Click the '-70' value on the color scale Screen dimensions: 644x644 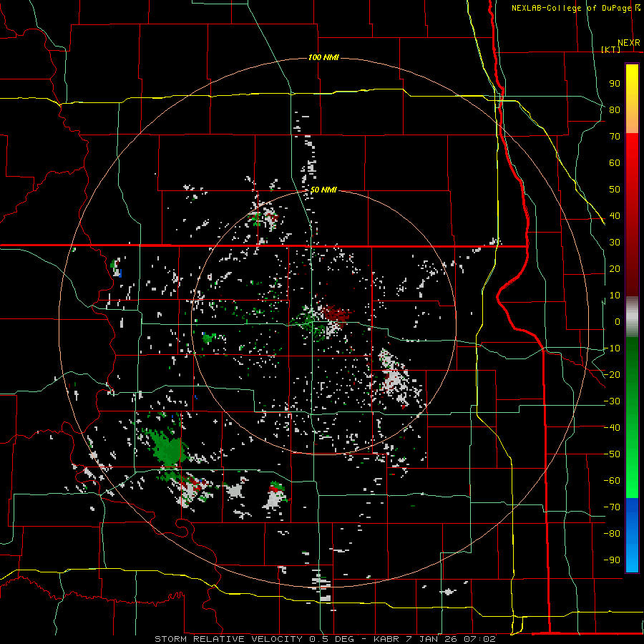pyautogui.click(x=612, y=507)
